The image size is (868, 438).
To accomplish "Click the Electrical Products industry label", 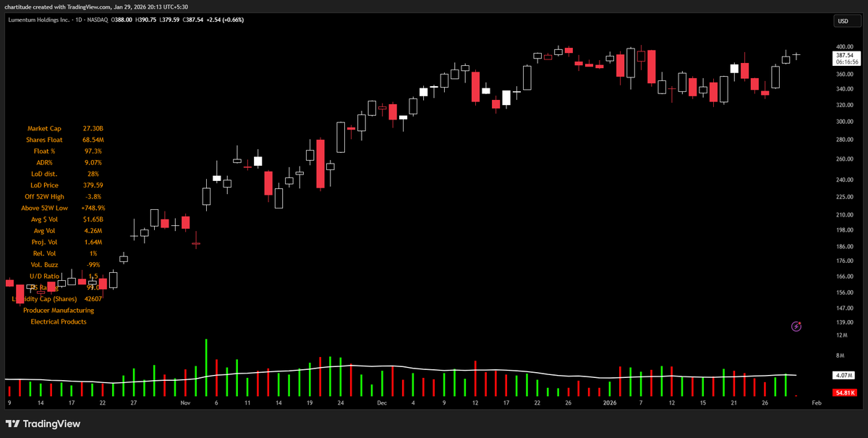I will [x=59, y=321].
